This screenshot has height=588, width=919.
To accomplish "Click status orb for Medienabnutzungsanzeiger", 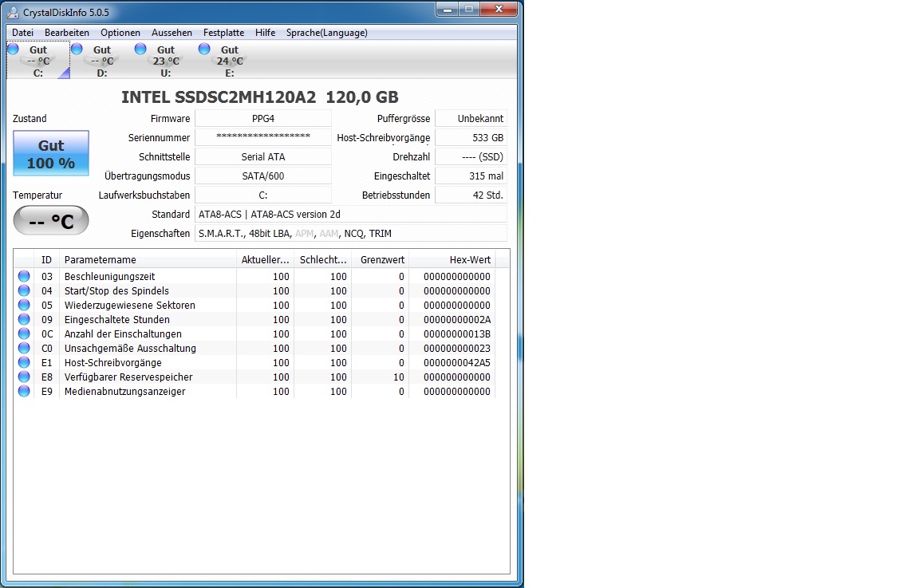I will 24,391.
